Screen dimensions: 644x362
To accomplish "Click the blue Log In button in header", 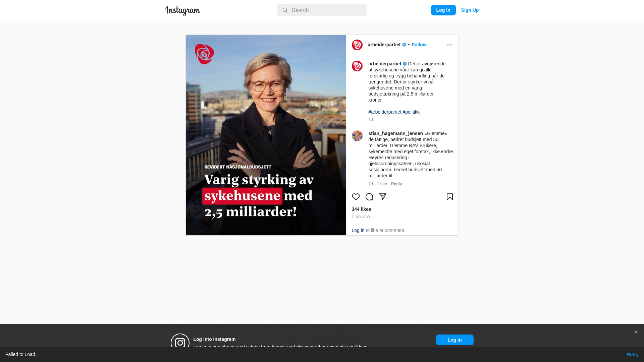I will [x=443, y=10].
